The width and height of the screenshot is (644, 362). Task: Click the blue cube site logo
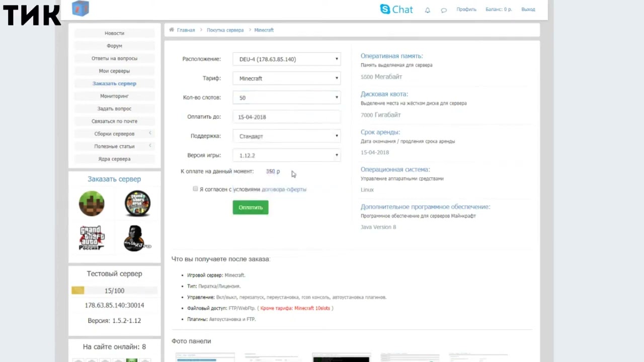(80, 8)
